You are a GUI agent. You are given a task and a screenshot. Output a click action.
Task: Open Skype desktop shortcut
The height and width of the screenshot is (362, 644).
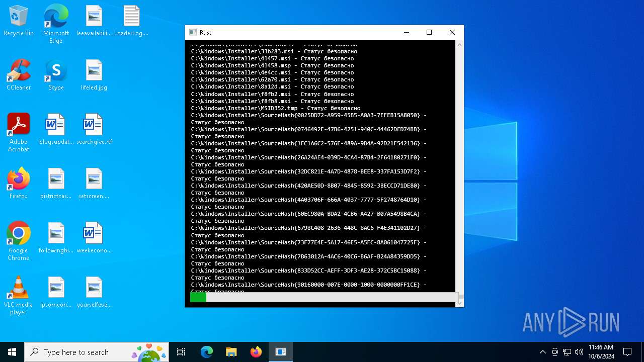pyautogui.click(x=56, y=75)
